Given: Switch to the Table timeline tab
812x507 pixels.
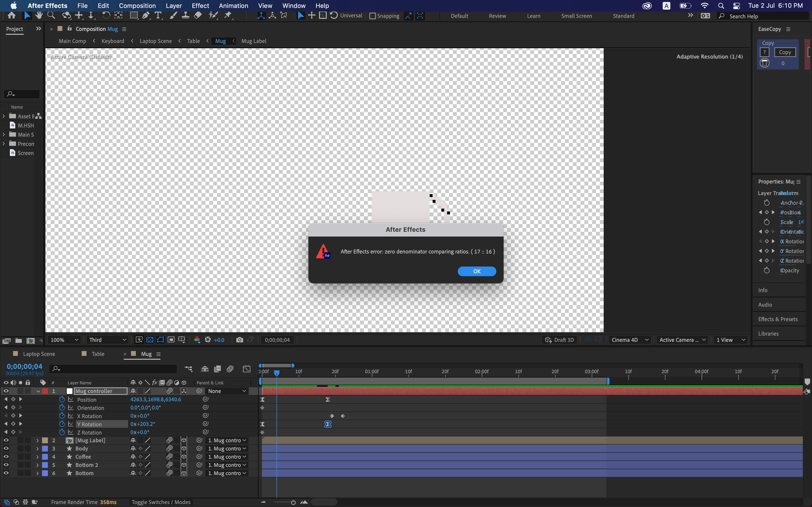Looking at the screenshot, I should tap(98, 354).
